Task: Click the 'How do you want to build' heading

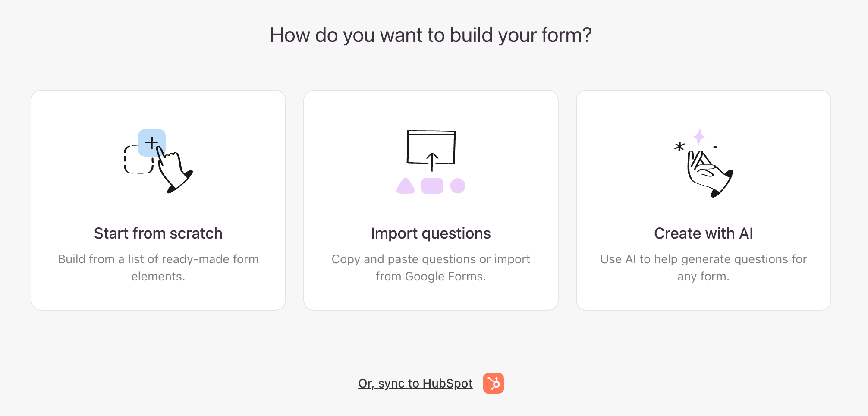Action: click(431, 35)
